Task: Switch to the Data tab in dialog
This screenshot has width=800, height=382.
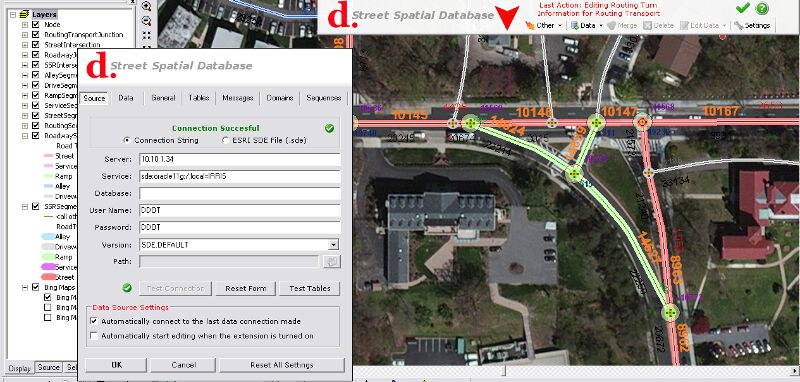Action: [x=126, y=98]
